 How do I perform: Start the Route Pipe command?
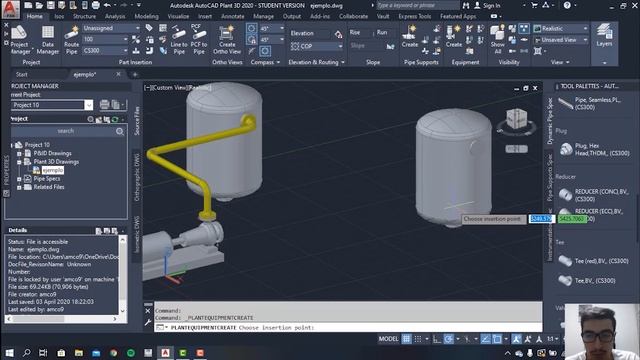[x=71, y=40]
